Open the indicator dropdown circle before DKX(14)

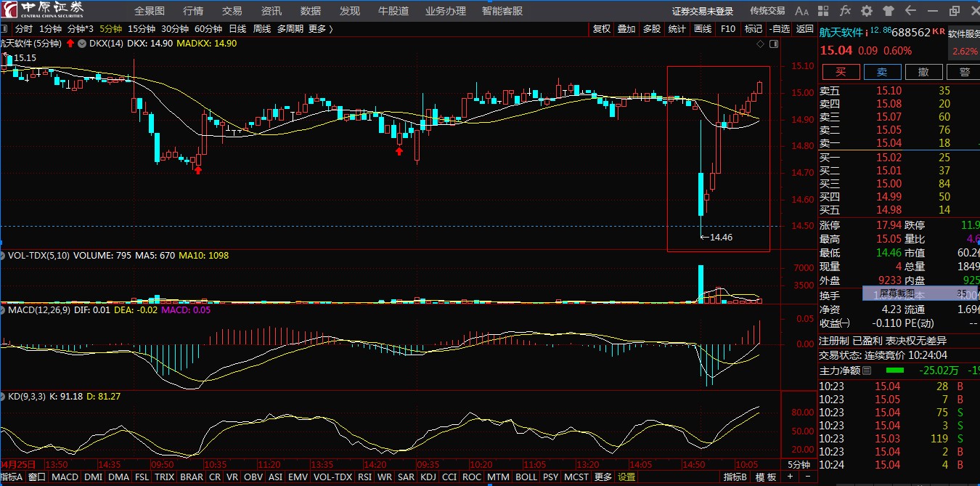[82, 44]
